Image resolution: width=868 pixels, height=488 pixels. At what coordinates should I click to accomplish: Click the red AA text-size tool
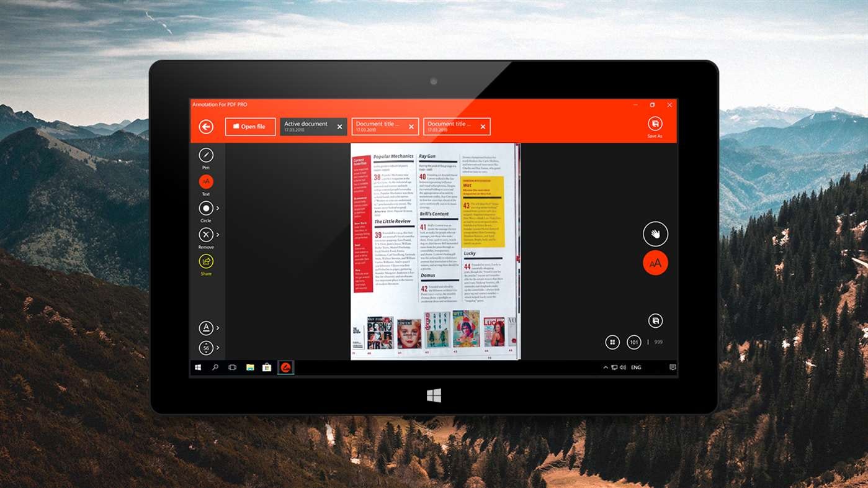pos(655,263)
